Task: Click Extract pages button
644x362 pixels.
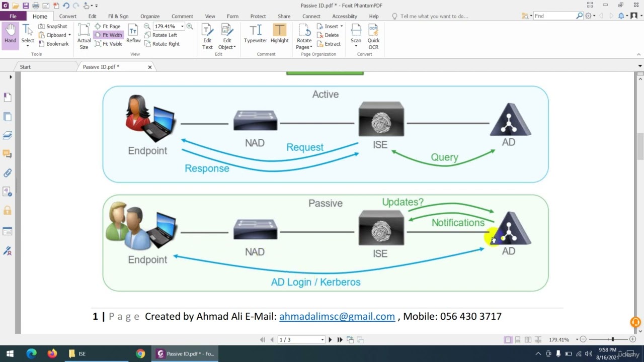Action: point(329,44)
